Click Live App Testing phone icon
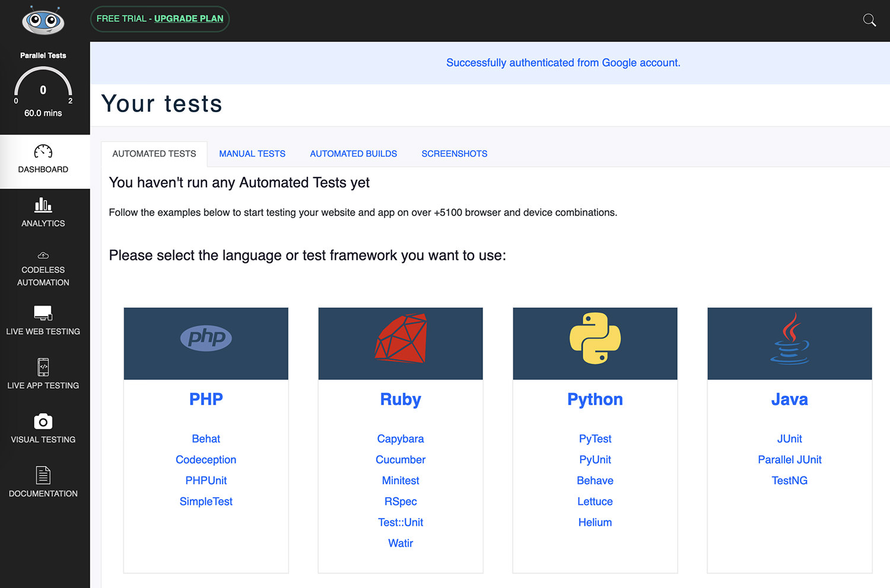The width and height of the screenshot is (890, 588). tap(43, 367)
